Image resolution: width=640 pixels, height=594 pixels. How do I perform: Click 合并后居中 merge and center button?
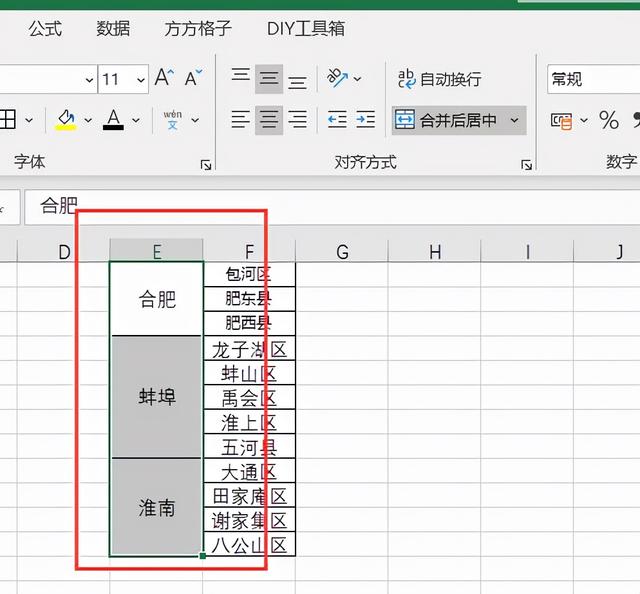[x=447, y=120]
